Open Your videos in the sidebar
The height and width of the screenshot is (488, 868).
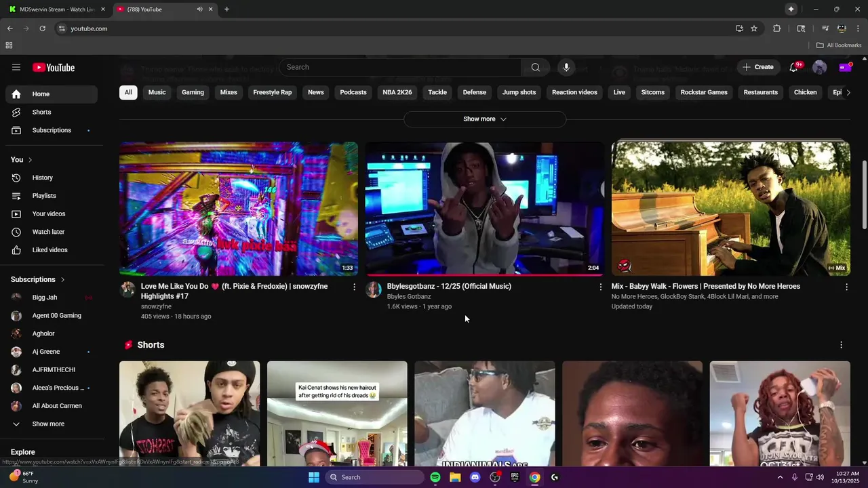pos(52,213)
